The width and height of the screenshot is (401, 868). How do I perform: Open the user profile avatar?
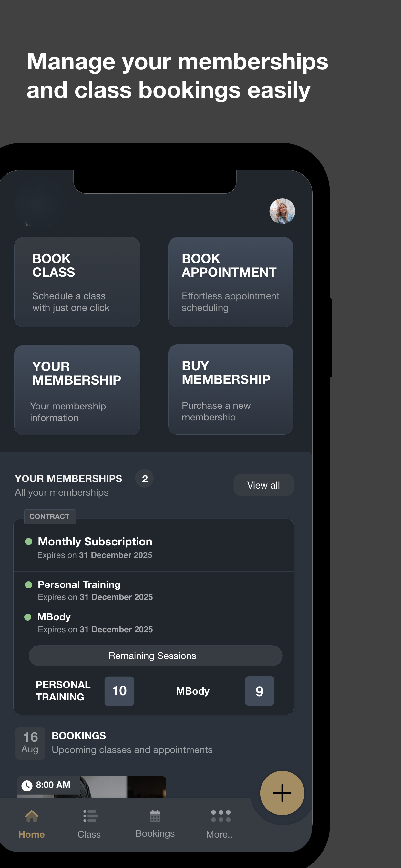click(x=282, y=211)
